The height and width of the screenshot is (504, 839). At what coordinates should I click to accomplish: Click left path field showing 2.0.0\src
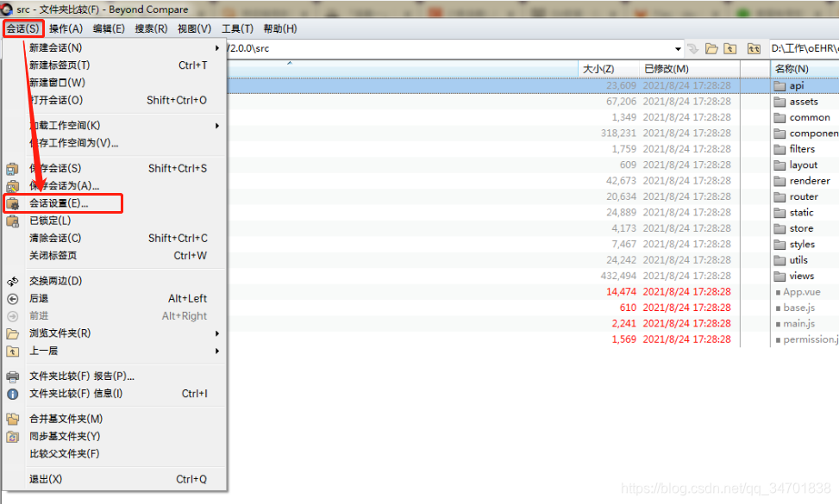(x=448, y=48)
